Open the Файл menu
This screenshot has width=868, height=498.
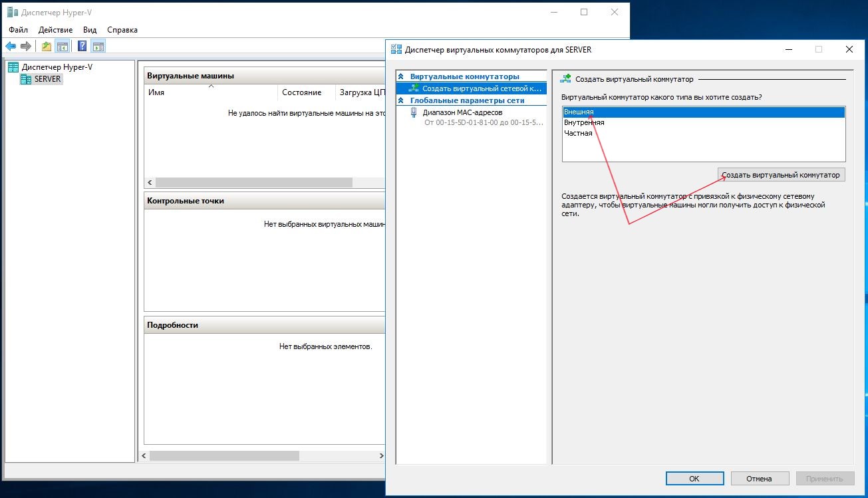click(x=19, y=30)
